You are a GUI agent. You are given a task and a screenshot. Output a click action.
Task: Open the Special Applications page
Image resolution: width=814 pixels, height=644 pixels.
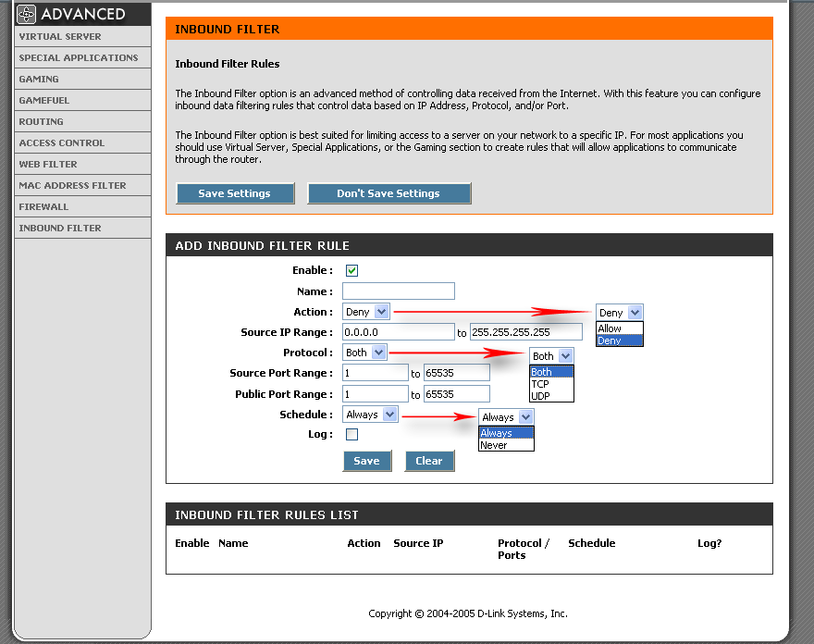(82, 57)
